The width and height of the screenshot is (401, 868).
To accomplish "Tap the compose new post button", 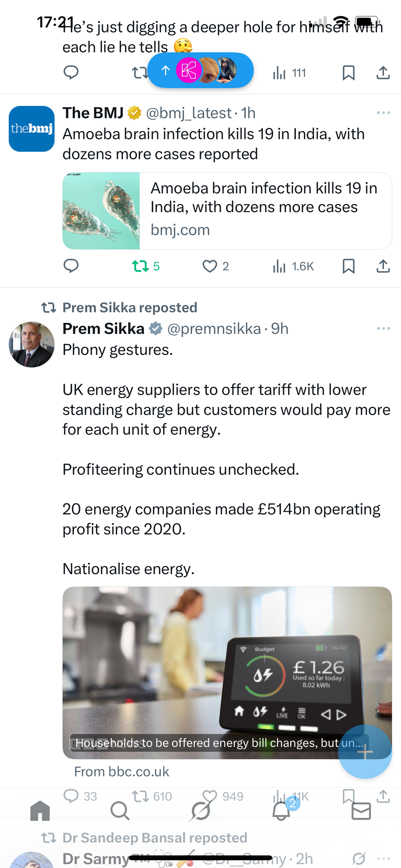I will tap(365, 752).
